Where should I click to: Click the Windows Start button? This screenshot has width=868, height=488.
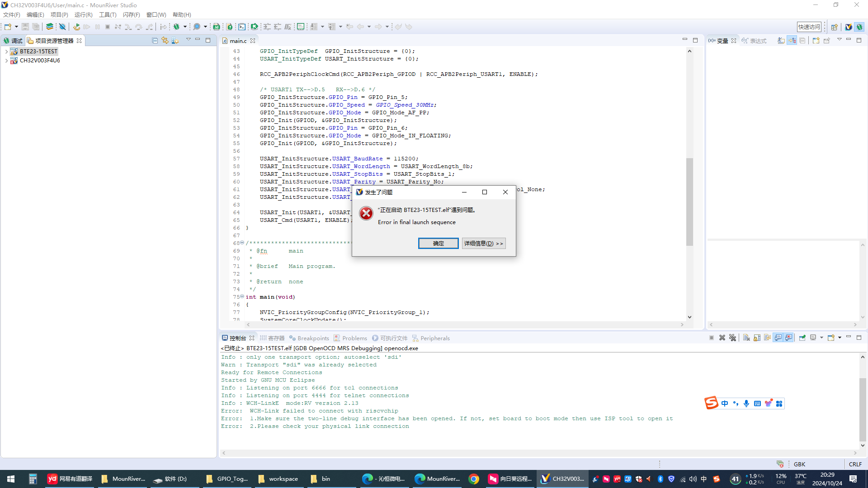11,479
